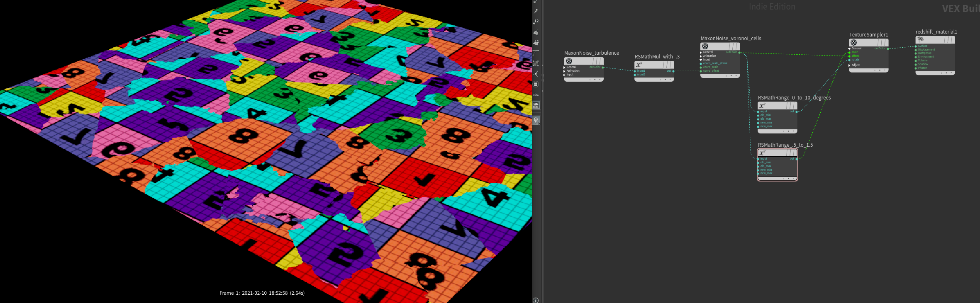
Task: Click the RSMathMul_with_.3 node math icon
Action: [639, 65]
